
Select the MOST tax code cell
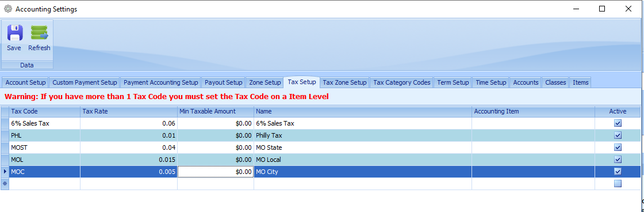45,147
